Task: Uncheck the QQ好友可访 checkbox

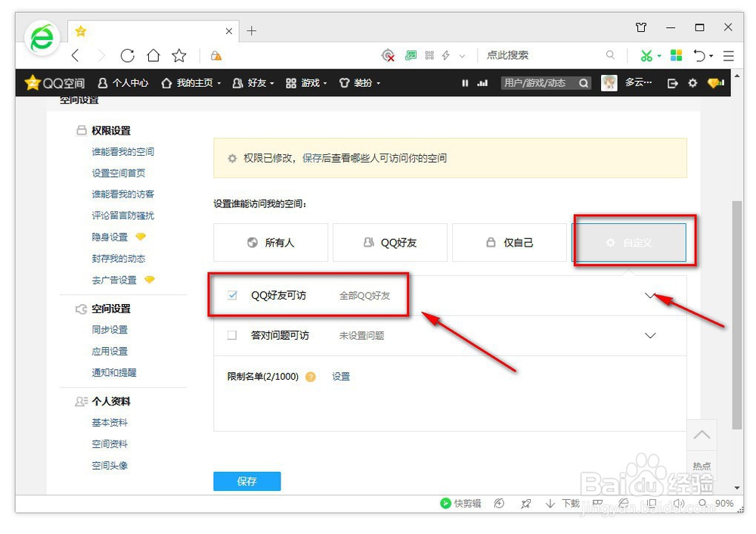Action: coord(232,295)
